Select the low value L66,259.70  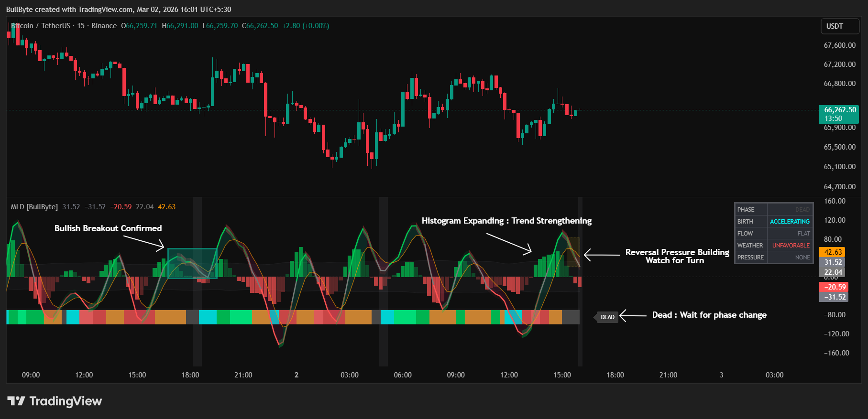220,26
